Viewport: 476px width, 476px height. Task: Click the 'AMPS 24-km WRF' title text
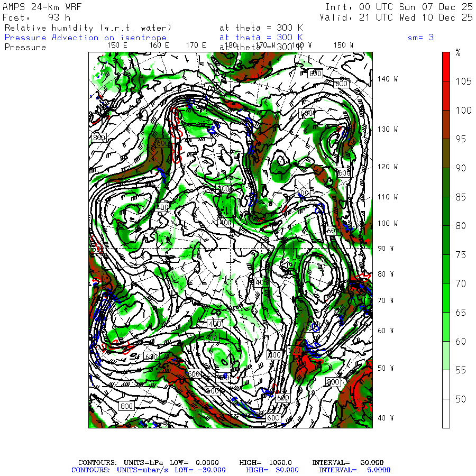pos(42,7)
